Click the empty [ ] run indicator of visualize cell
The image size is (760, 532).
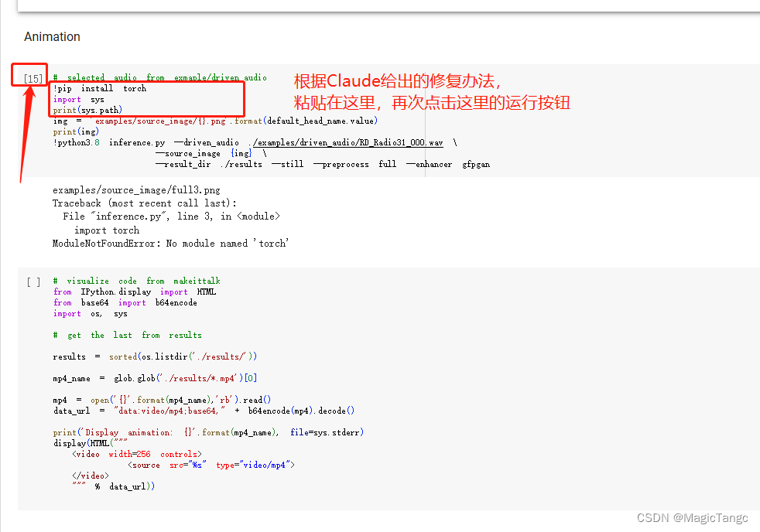[33, 281]
